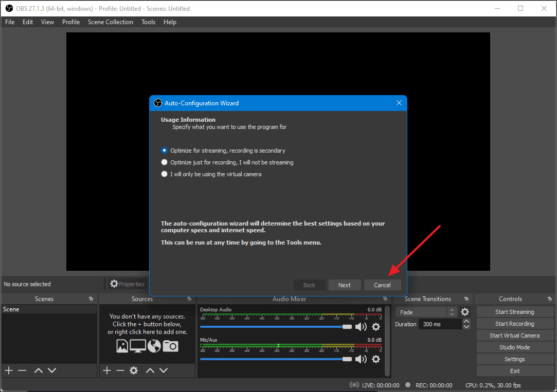Open the Edit menu

click(x=28, y=22)
